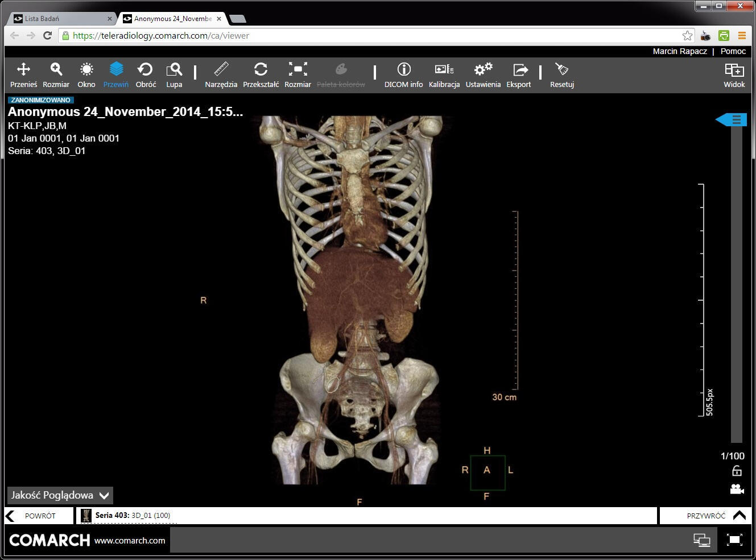The image size is (756, 560).
Task: Open the Widok layout view selector
Action: [x=734, y=75]
